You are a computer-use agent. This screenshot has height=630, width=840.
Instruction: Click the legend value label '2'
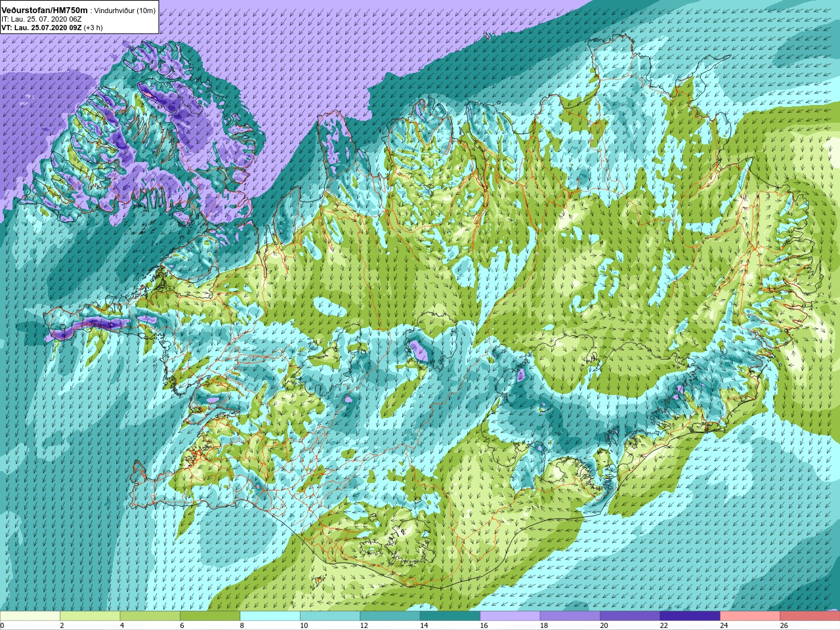pos(62,626)
